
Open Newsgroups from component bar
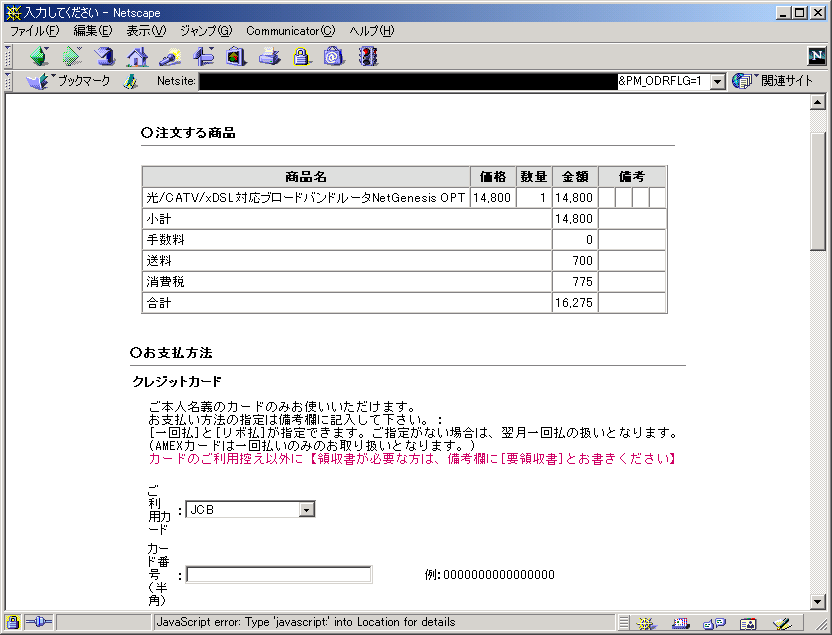714,623
